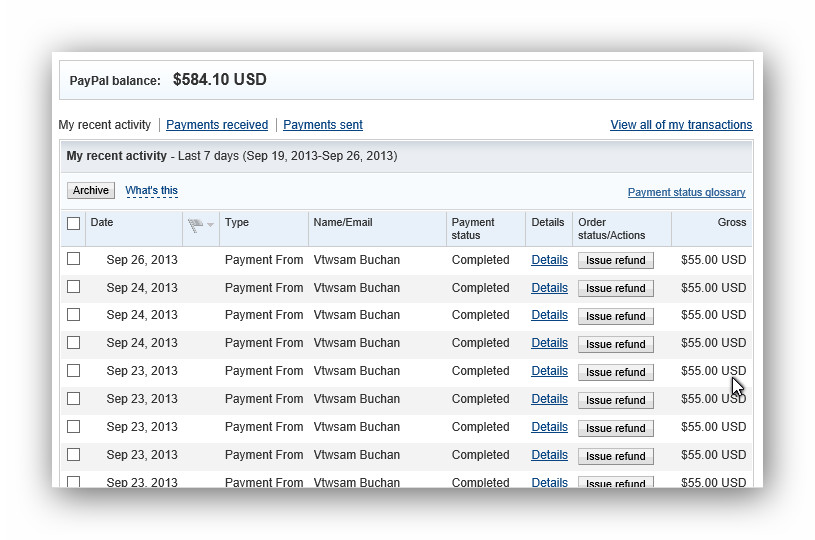This screenshot has width=815, height=540.
Task: Check the first Sep 23, 2013 row checkbox
Action: 73,370
